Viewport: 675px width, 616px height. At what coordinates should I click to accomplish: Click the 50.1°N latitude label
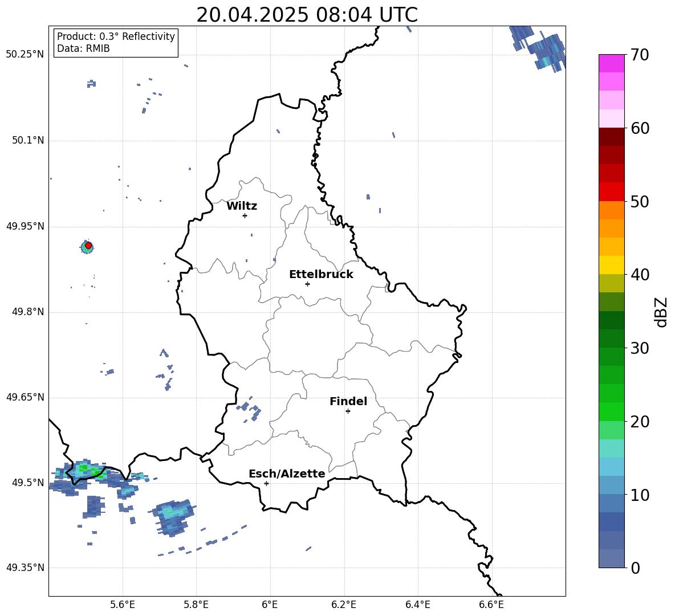28,141
